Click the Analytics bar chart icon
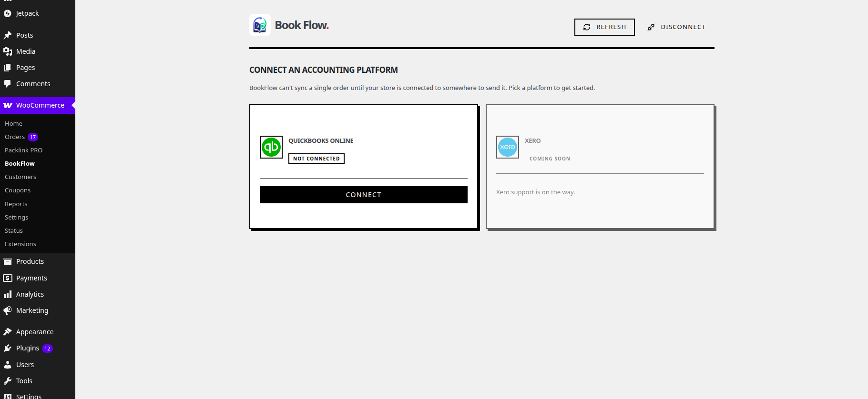The height and width of the screenshot is (399, 868). (x=8, y=294)
